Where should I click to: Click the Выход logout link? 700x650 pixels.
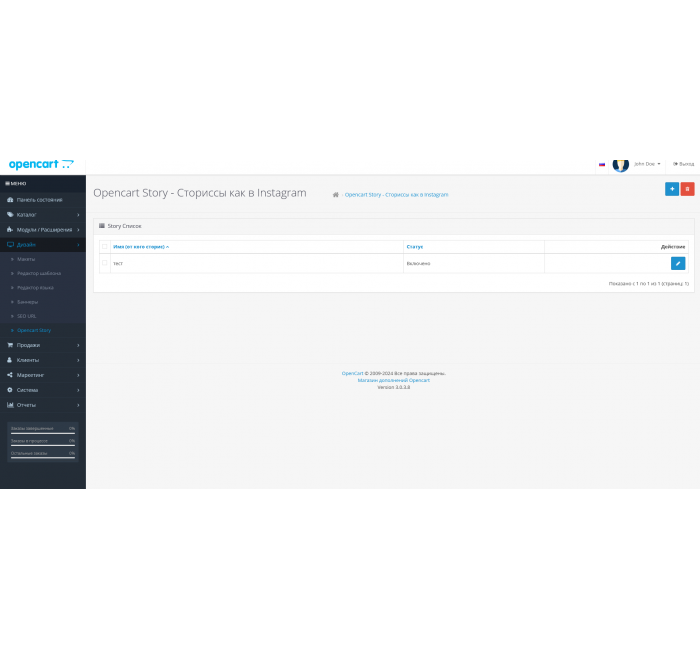683,164
